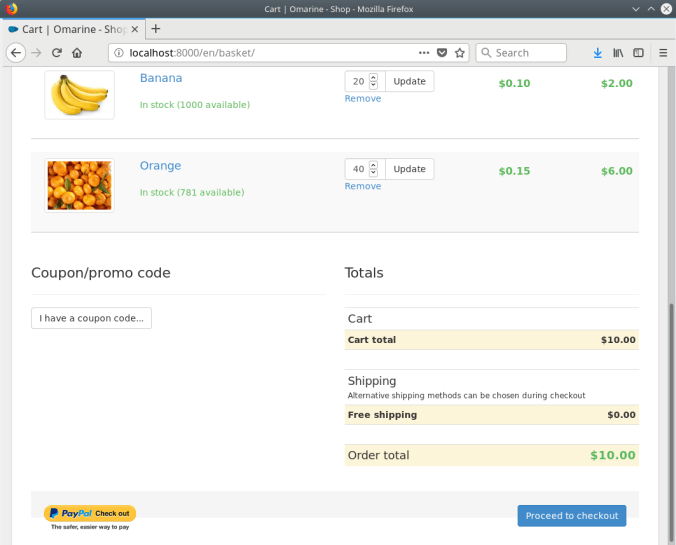Toggle the sidebar view icon
This screenshot has height=545, width=676.
point(638,53)
